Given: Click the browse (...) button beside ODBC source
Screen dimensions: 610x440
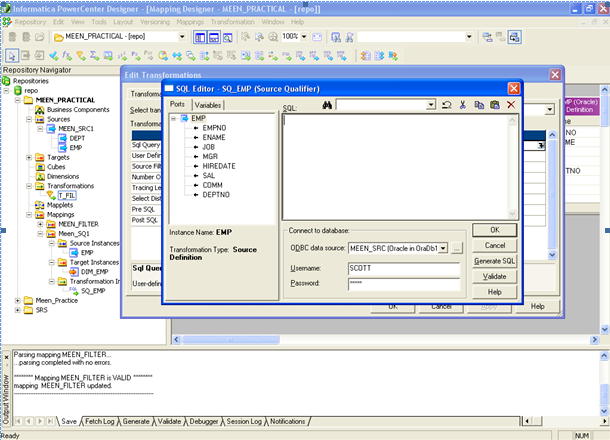Looking at the screenshot, I should pyautogui.click(x=457, y=248).
